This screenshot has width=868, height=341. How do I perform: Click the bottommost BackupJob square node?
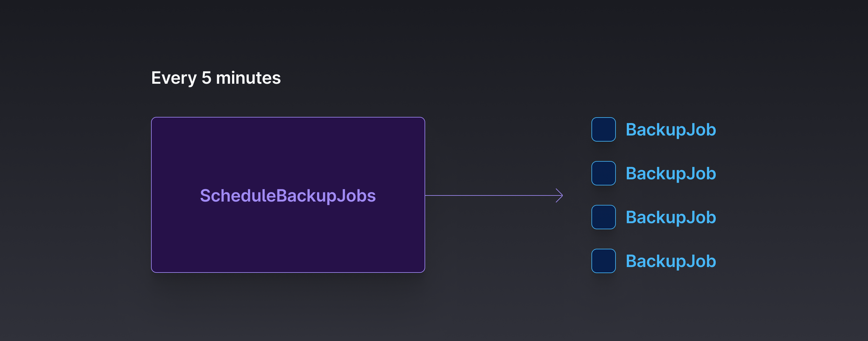(x=603, y=261)
